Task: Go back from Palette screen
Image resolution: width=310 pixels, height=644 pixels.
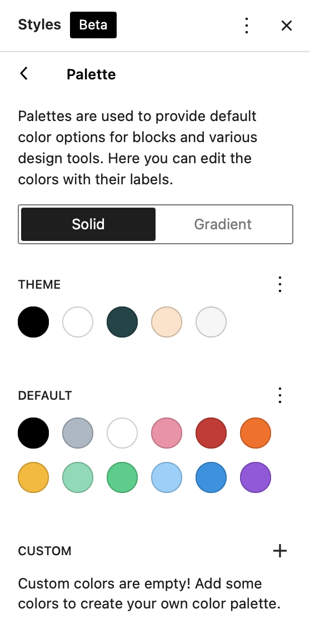Action: [24, 74]
